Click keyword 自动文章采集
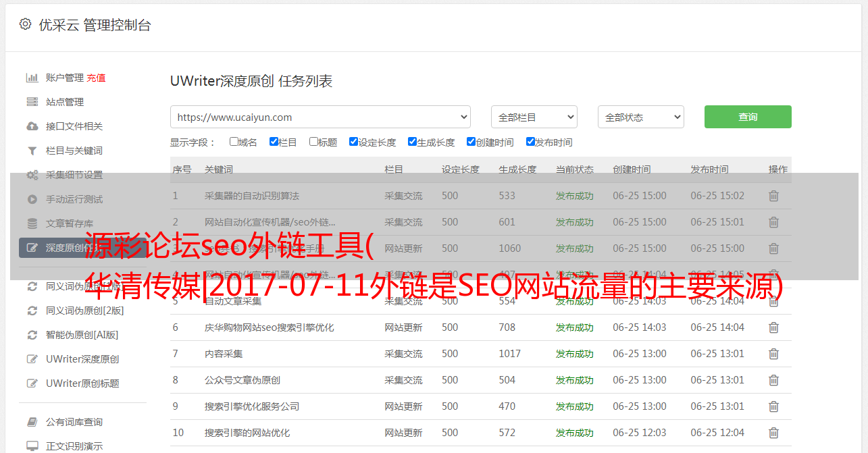868x453 pixels. click(x=233, y=301)
